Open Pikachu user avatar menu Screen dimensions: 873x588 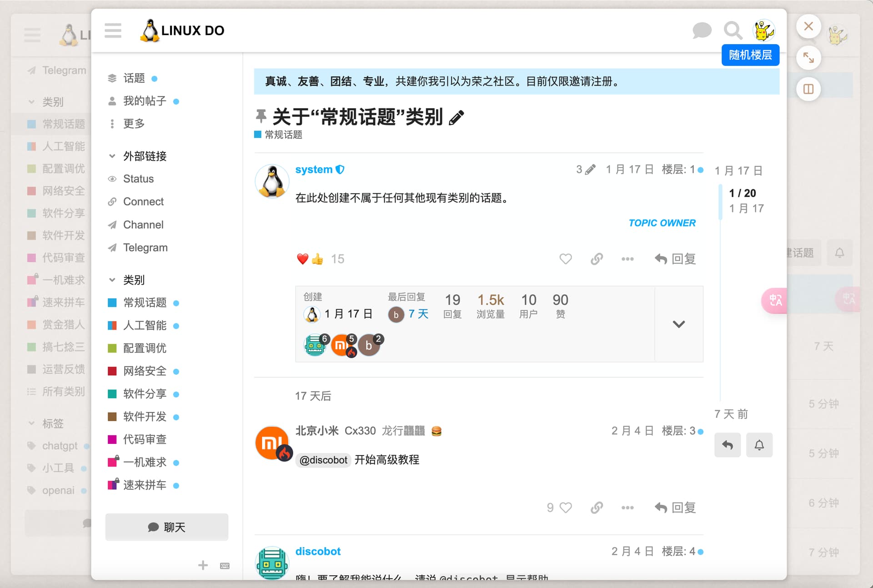(764, 30)
